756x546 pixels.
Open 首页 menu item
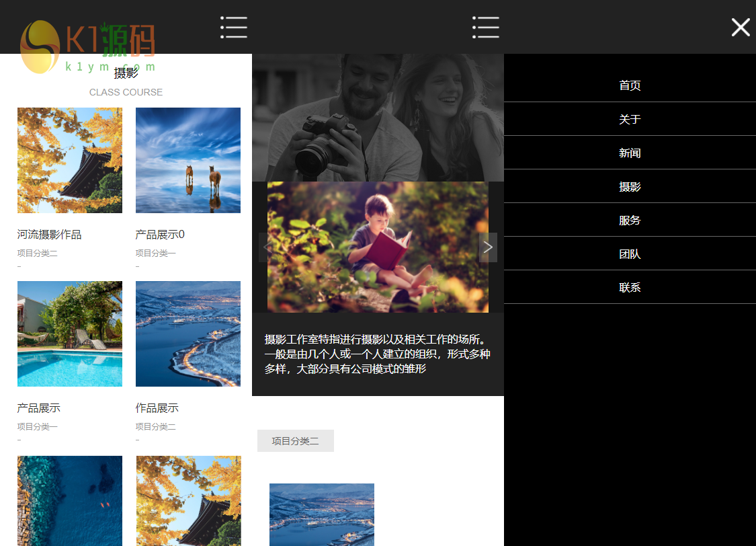630,85
